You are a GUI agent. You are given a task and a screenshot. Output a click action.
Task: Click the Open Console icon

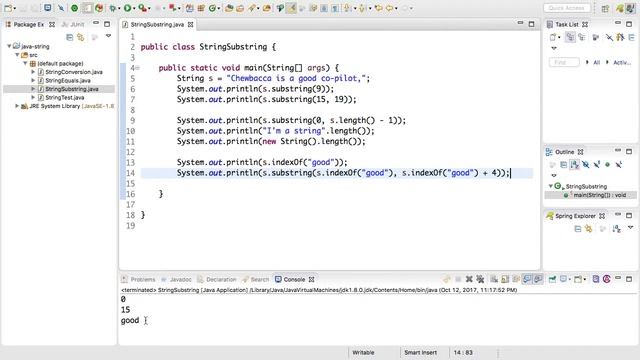pos(578,279)
